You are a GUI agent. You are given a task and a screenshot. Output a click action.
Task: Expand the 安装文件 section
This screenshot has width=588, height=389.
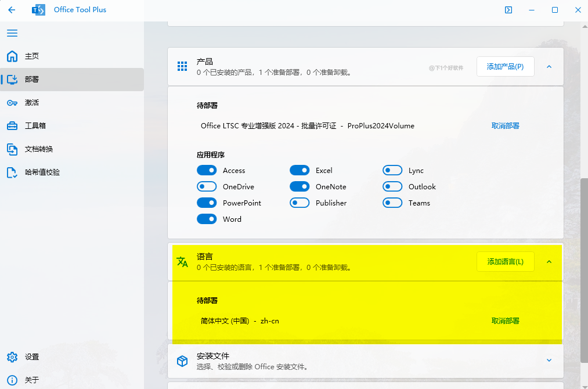point(549,361)
